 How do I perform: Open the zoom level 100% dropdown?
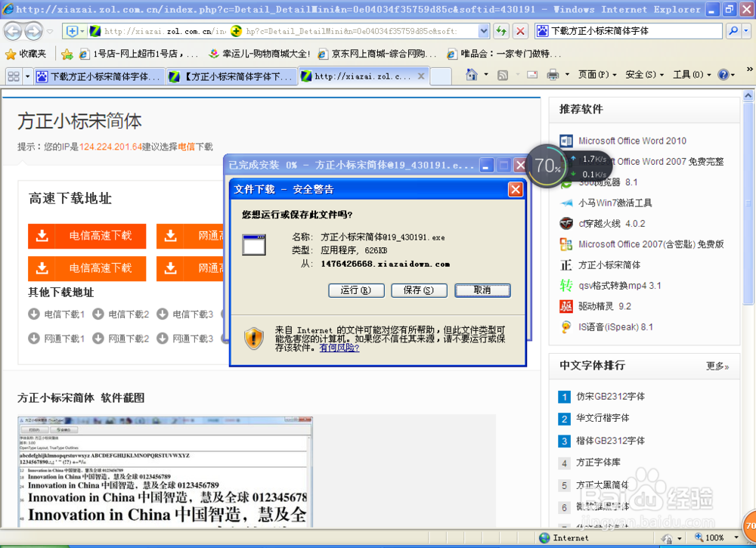point(736,537)
